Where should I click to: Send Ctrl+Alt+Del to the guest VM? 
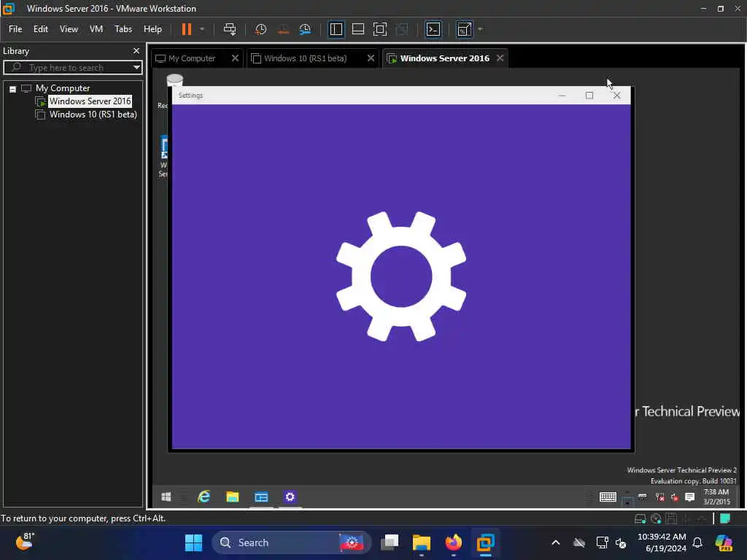[x=230, y=29]
